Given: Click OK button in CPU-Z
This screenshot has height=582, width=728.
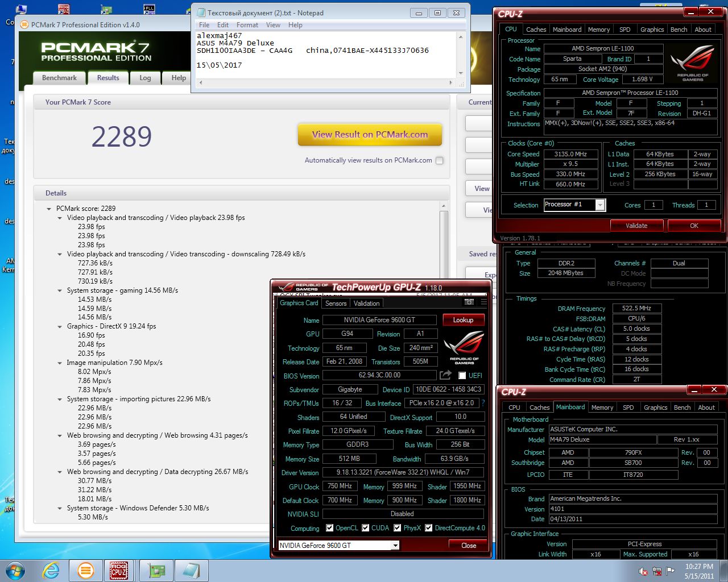Looking at the screenshot, I should point(694,226).
